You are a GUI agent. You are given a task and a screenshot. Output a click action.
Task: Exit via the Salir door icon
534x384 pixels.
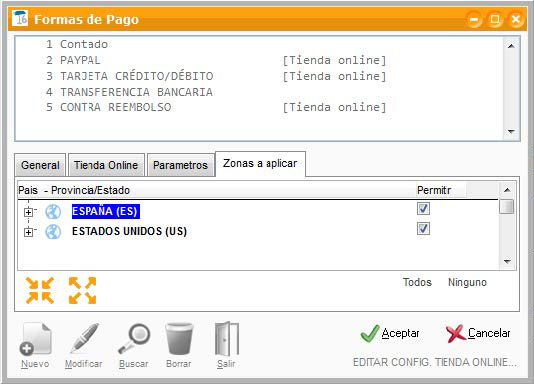point(227,339)
